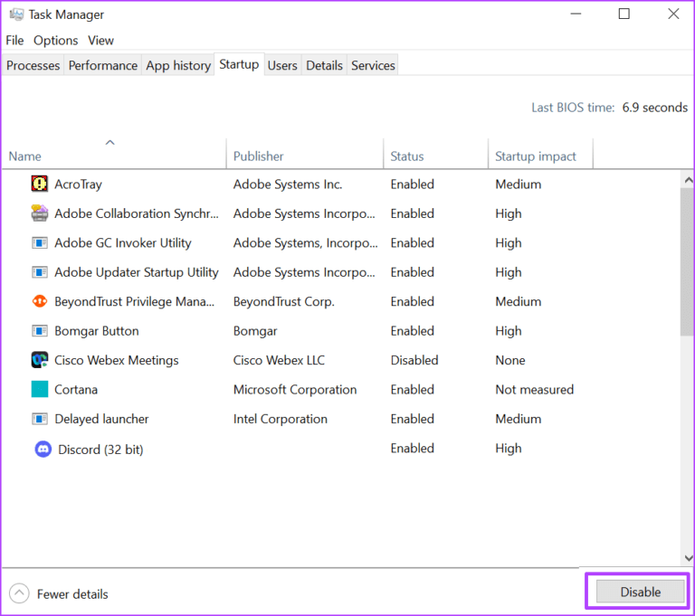Collapse view with Fewer details arrow
The image size is (695, 616).
point(19,593)
